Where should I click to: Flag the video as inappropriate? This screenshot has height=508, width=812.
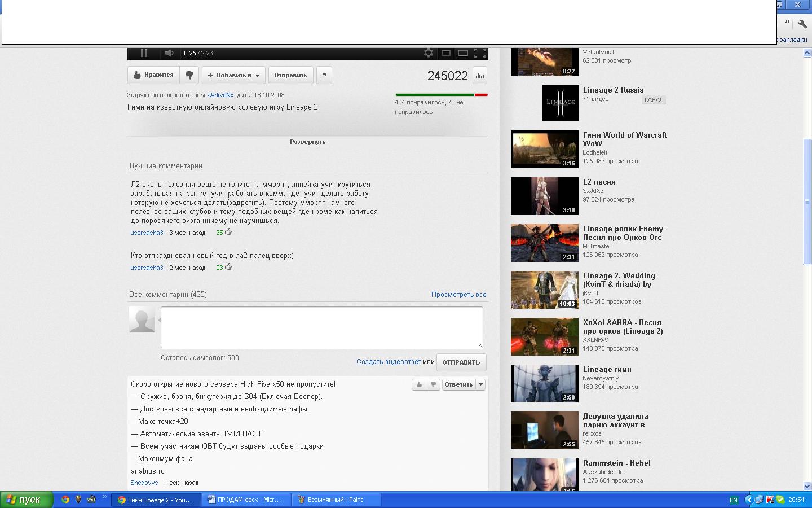pos(324,75)
